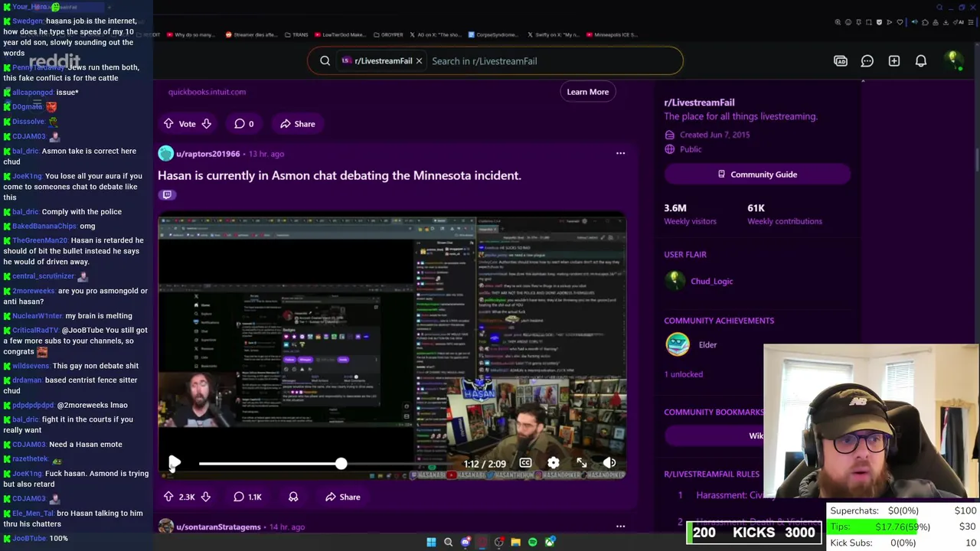
Task: Downvote the post with 2.3K votes
Action: pos(205,497)
